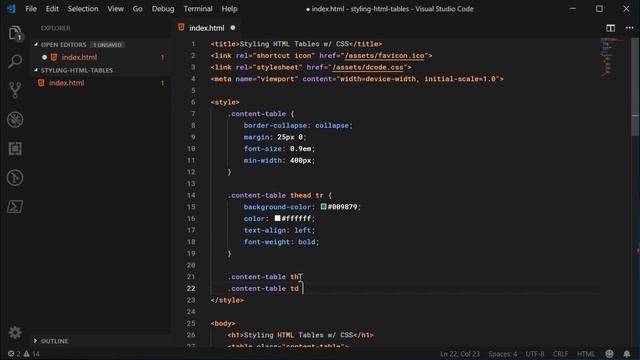Click the terminal-style icon in activity bar
Viewport: 640px width, 360px height.
coord(15,207)
